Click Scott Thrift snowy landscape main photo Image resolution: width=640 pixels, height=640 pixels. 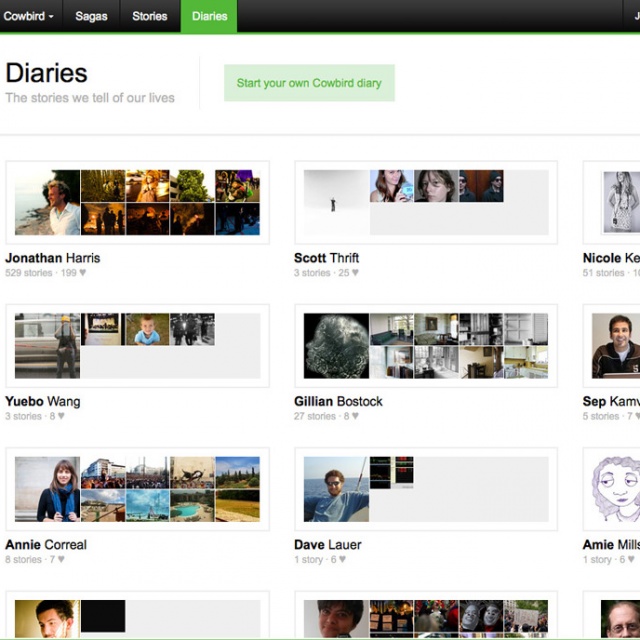coord(336,202)
